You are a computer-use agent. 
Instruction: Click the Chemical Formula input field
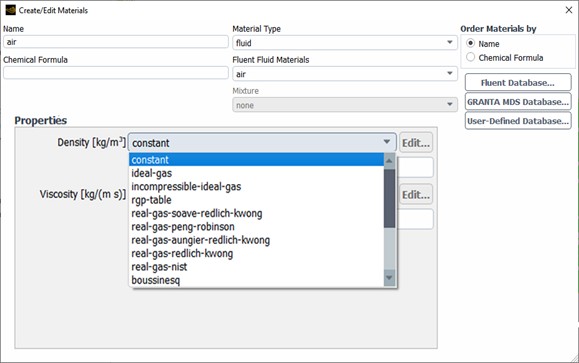[116, 73]
